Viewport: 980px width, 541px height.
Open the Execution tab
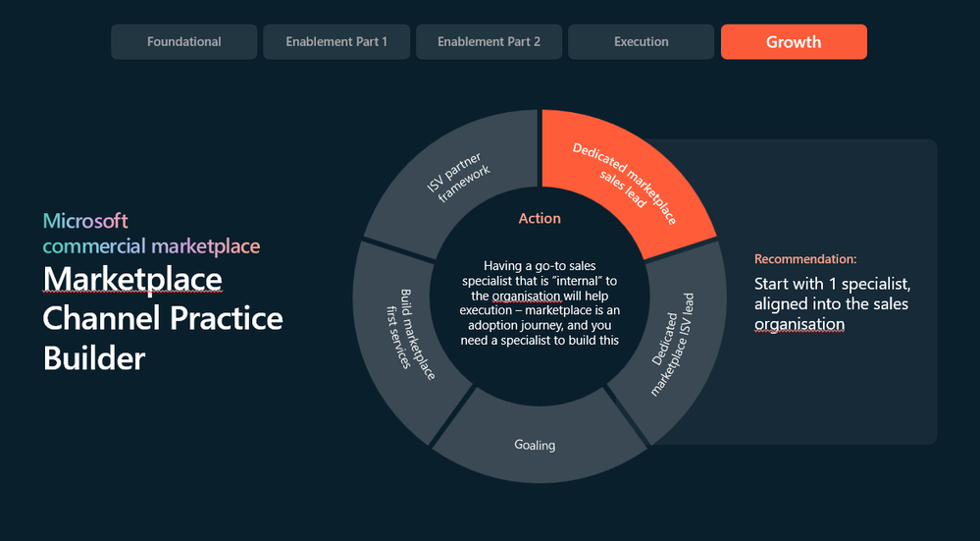click(x=642, y=42)
